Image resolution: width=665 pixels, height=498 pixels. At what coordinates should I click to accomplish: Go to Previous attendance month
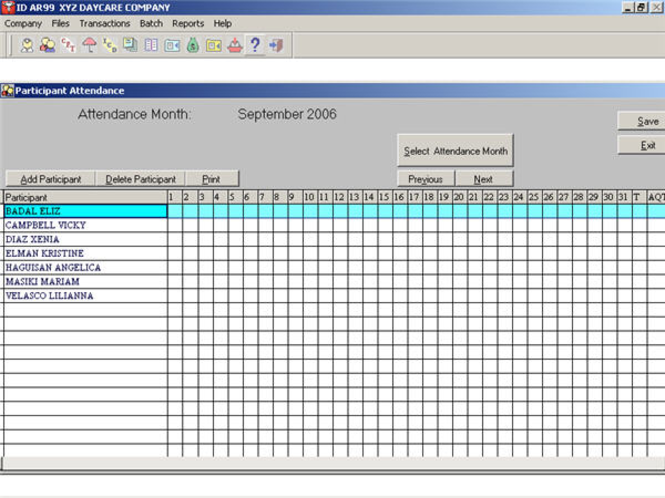pyautogui.click(x=425, y=179)
